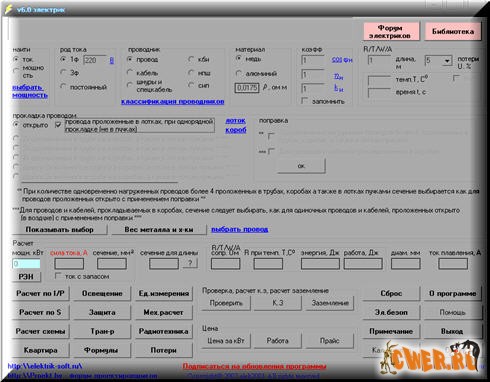Click the РЭН button

26,276
